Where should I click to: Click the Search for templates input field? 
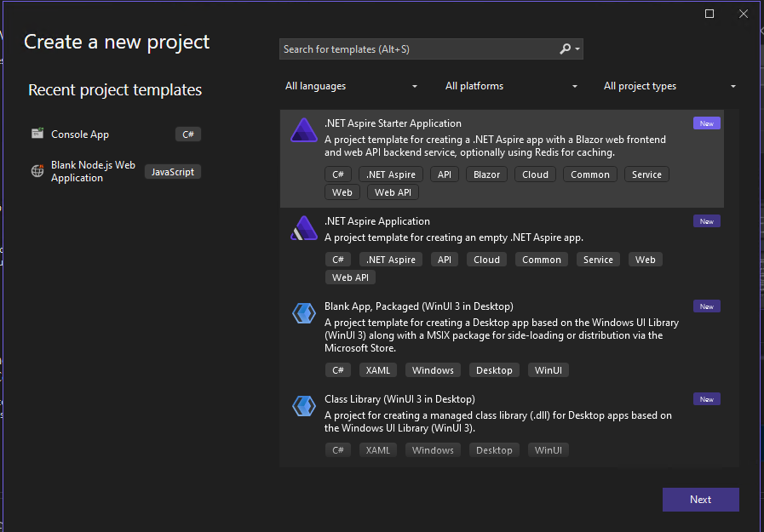tap(409, 49)
